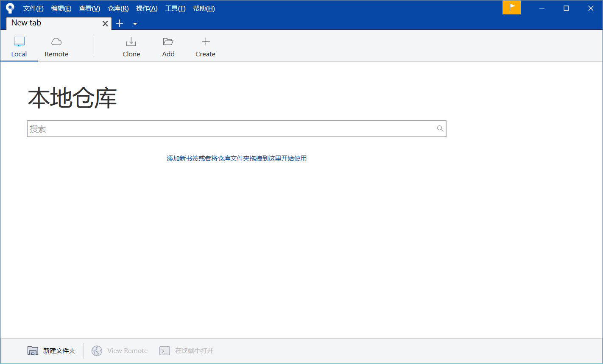Open the 仓库(R) menu

tap(117, 8)
